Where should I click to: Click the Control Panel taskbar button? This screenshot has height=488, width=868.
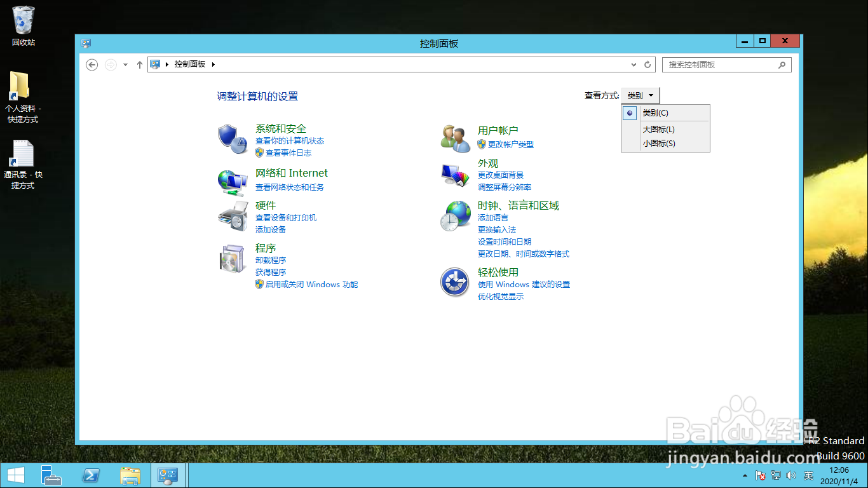pyautogui.click(x=168, y=475)
